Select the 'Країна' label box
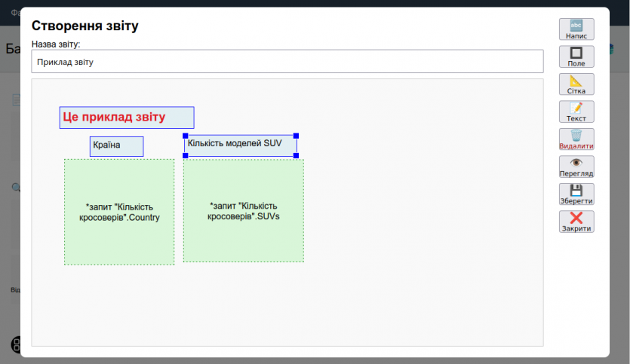The width and height of the screenshot is (630, 364). (x=116, y=146)
